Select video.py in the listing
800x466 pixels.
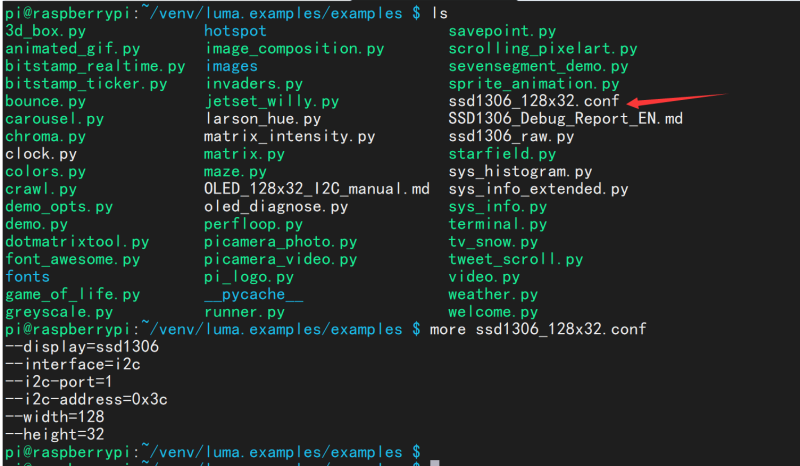[484, 277]
